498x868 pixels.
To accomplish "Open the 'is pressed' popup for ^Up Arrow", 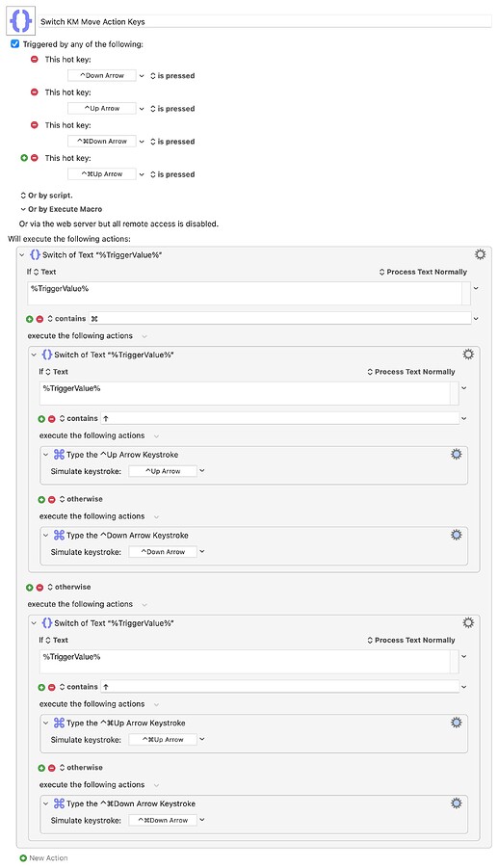I will point(172,109).
